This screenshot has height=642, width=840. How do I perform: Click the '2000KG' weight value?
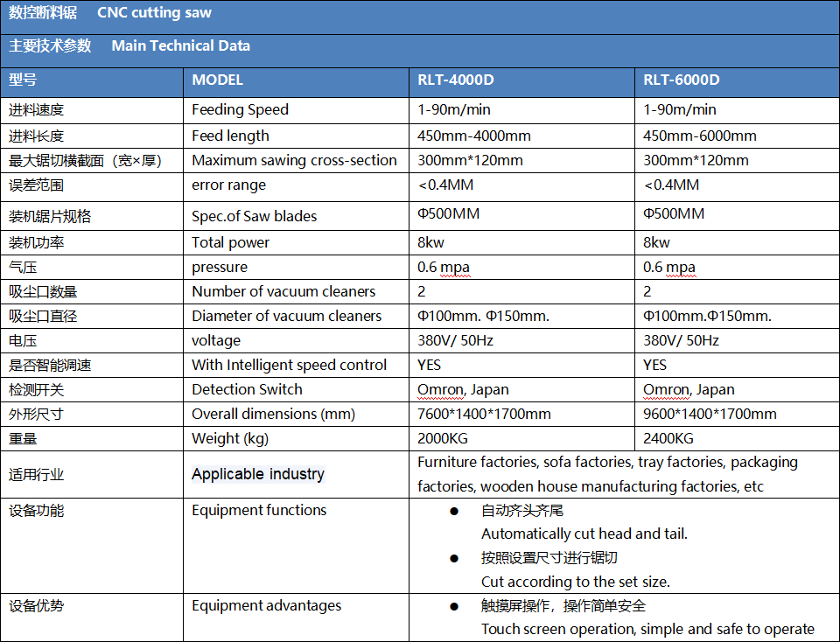point(443,438)
